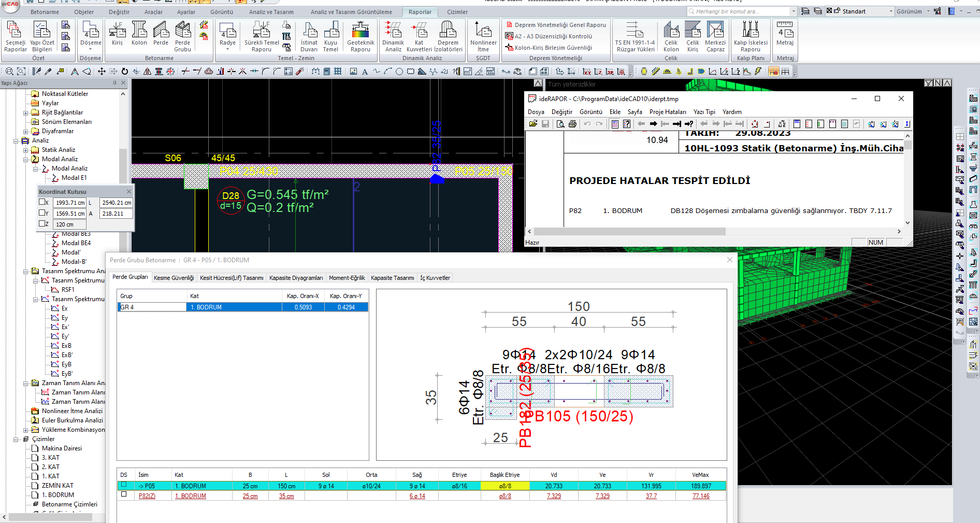This screenshot has height=523, width=980.
Task: Switch to Kesme Güvenliği tab
Action: (174, 278)
